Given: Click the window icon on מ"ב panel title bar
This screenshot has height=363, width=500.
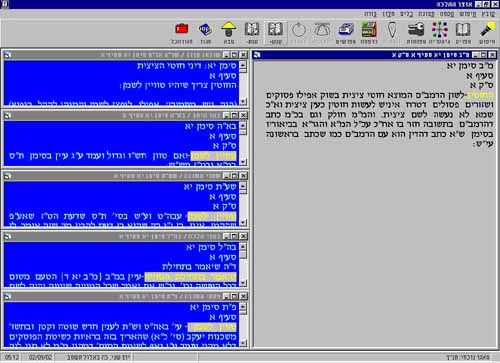Looking at the screenshot, I should 257,55.
